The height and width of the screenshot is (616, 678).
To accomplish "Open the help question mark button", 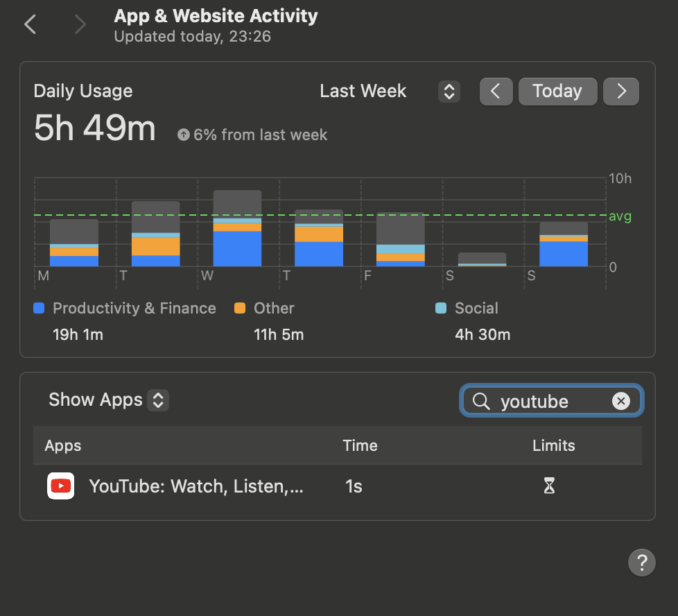I will (x=641, y=562).
